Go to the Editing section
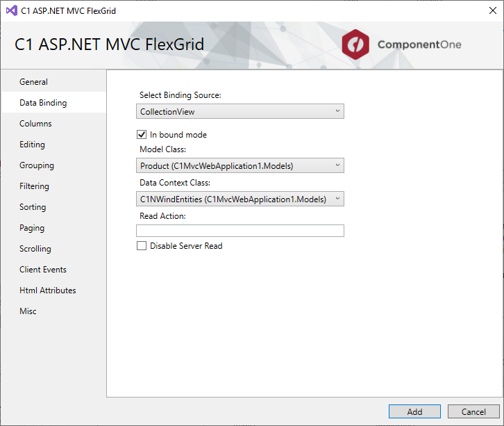Screen dimensions: 504x426 click(32, 145)
